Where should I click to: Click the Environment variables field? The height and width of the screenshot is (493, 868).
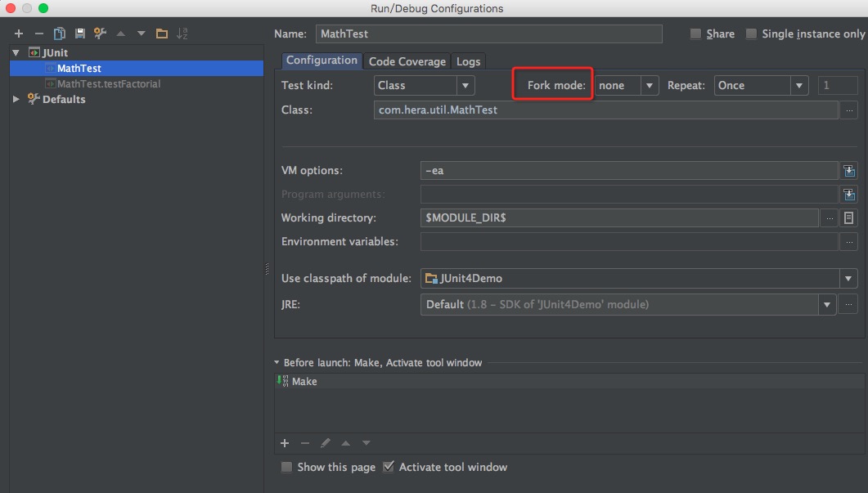pos(629,242)
